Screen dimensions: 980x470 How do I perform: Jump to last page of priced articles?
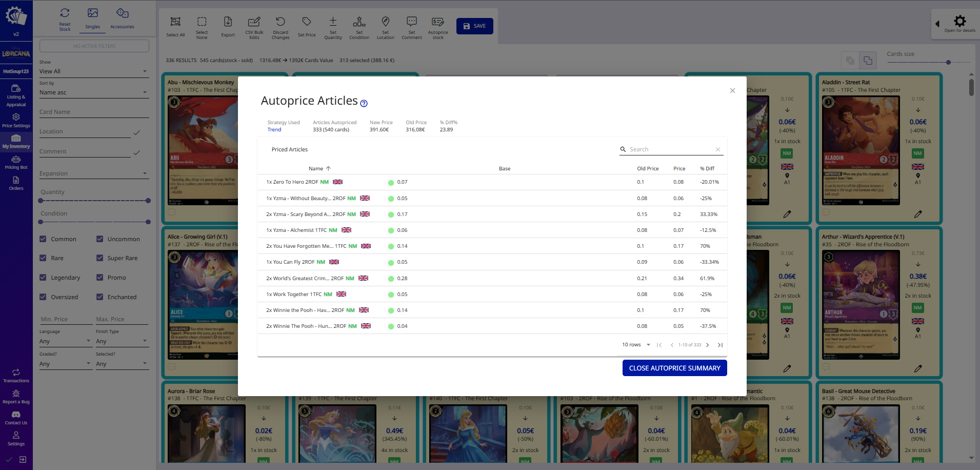pos(720,345)
